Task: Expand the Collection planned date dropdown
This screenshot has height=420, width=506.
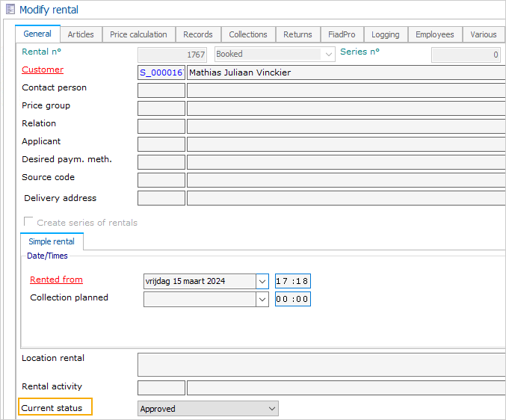Action: 262,299
